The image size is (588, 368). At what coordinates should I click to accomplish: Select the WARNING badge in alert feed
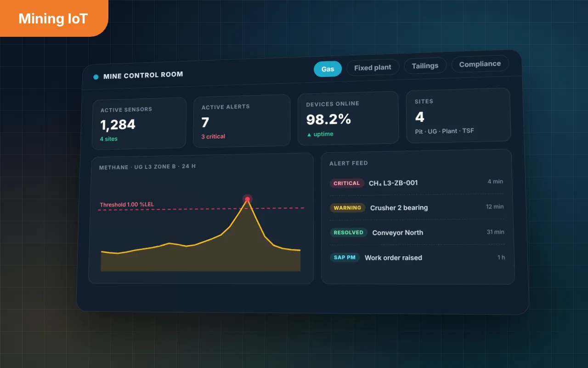[347, 208]
